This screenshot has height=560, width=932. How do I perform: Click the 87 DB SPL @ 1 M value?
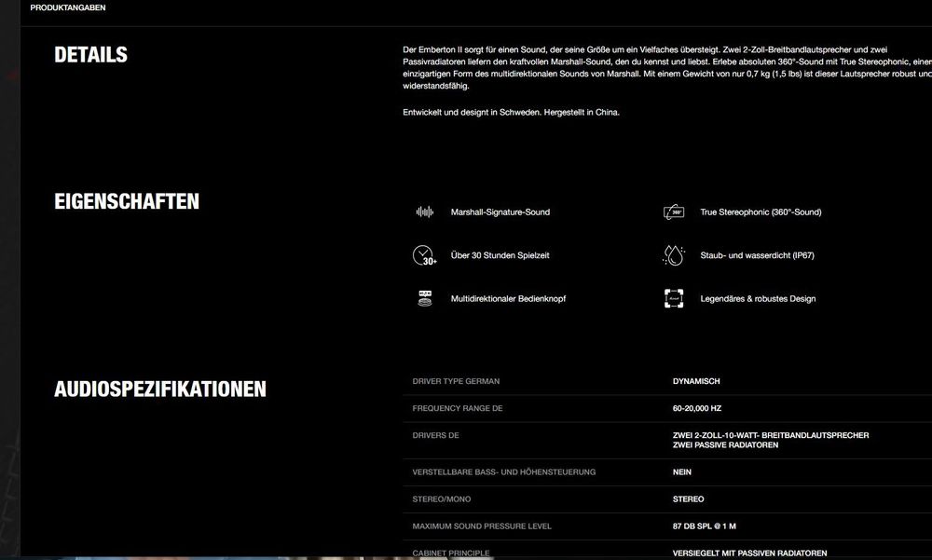coord(705,526)
